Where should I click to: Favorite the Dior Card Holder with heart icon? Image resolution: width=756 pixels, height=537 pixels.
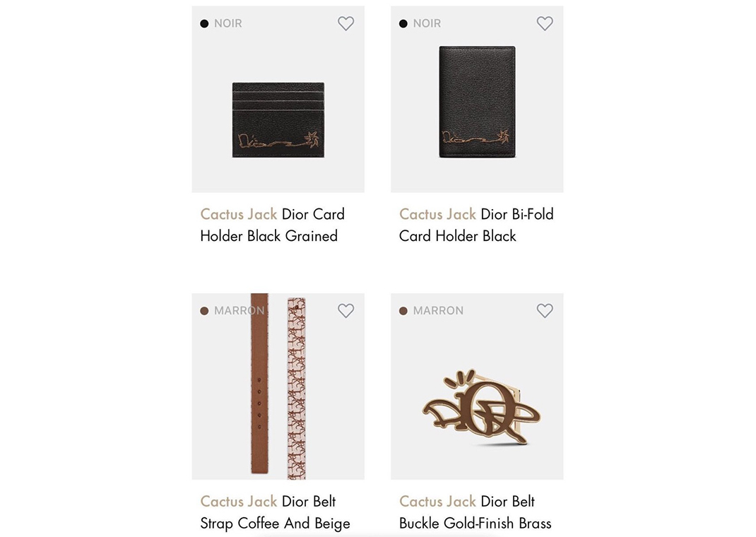(x=345, y=23)
